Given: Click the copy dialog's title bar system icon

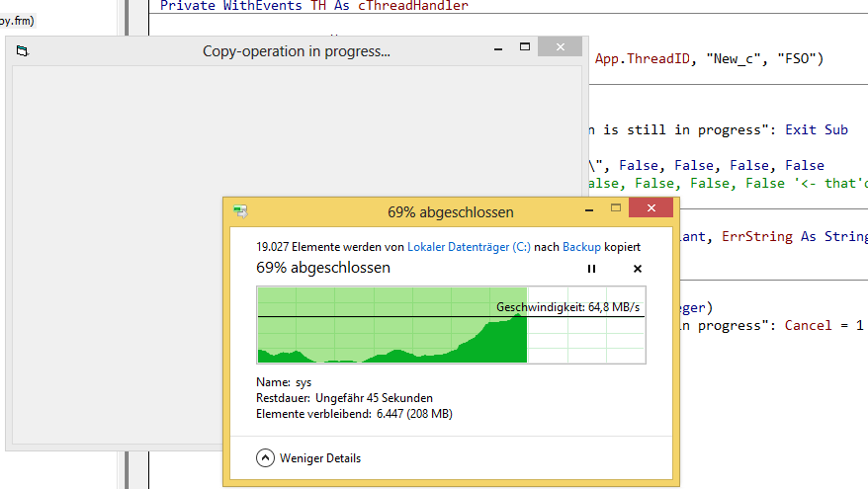Looking at the screenshot, I should pyautogui.click(x=240, y=210).
